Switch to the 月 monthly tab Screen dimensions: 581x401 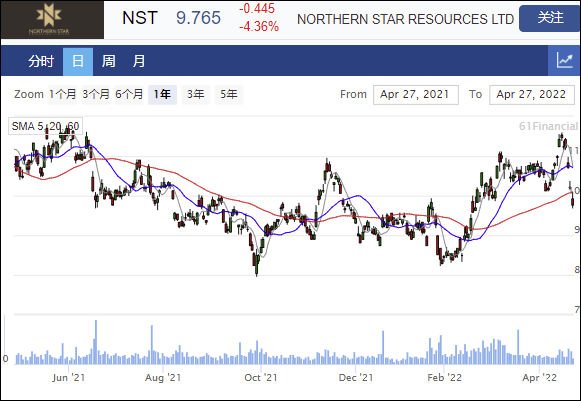[x=139, y=61]
